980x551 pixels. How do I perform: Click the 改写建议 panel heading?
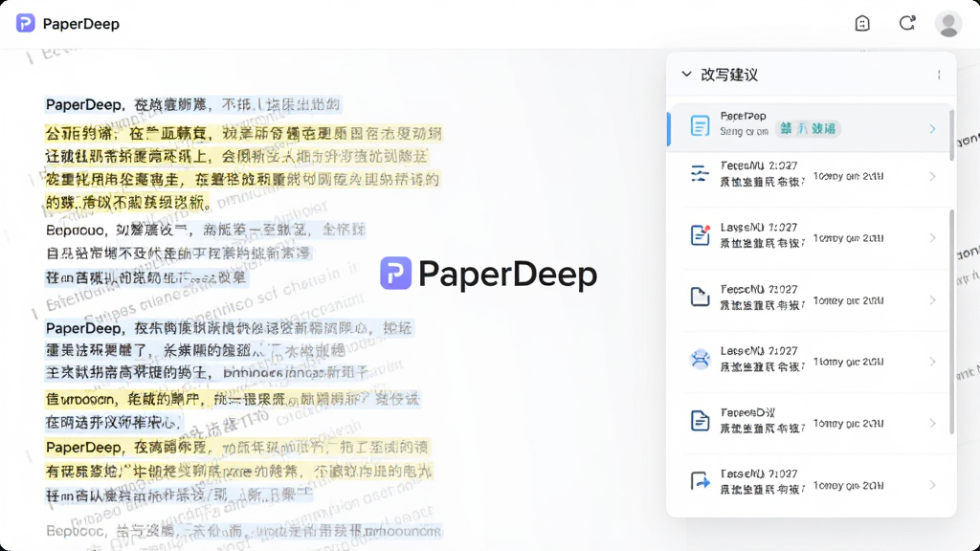point(729,75)
